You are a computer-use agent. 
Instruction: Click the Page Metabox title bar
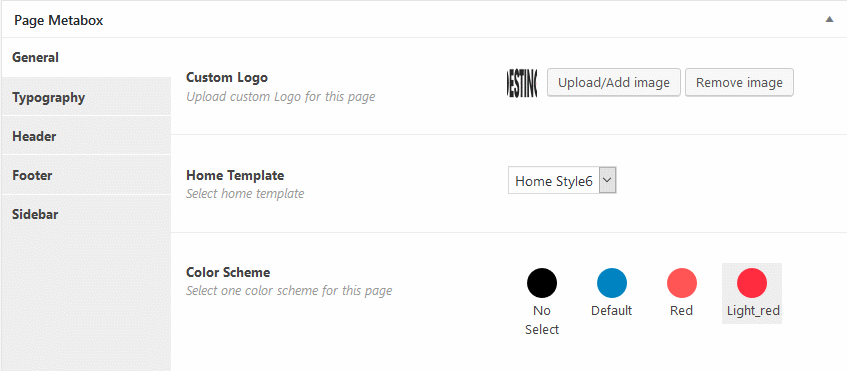[x=424, y=20]
